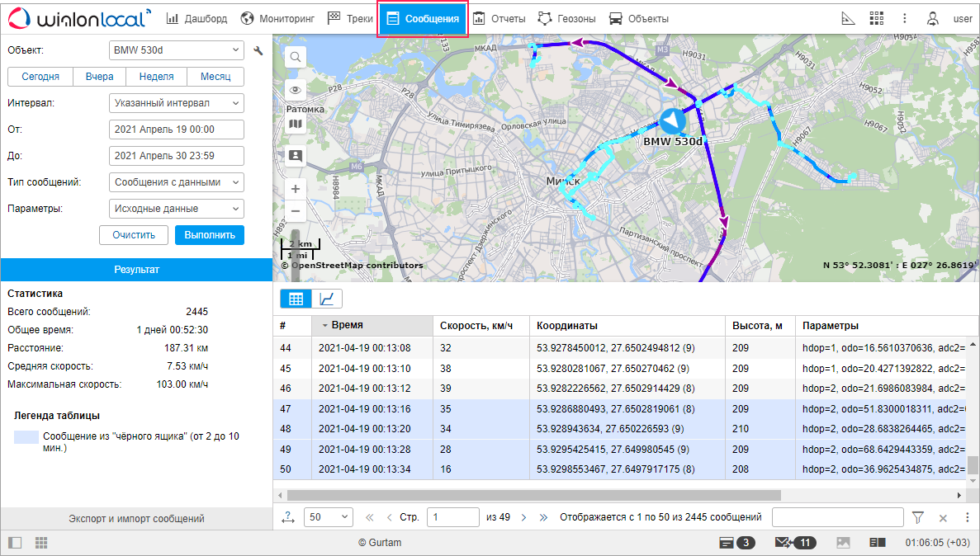Viewport: 980px width, 556px height.
Task: Zoom in on the map
Action: click(295, 189)
